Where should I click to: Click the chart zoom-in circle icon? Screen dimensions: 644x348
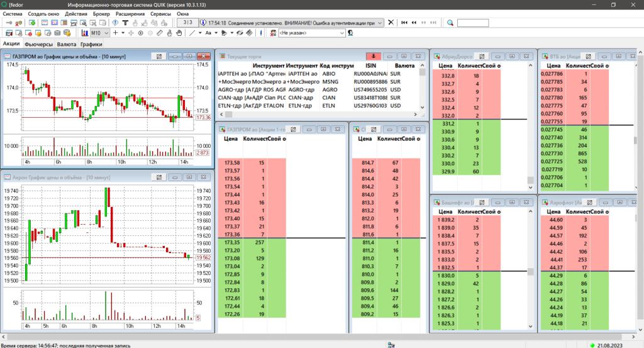tap(140, 33)
